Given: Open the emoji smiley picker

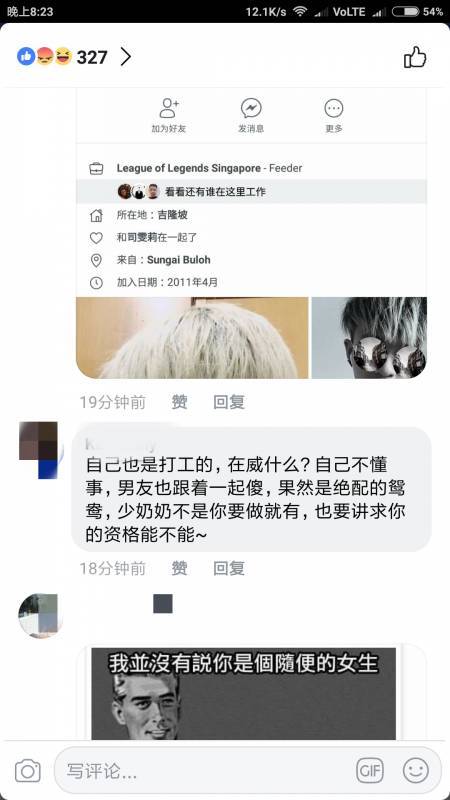Looking at the screenshot, I should click(416, 770).
